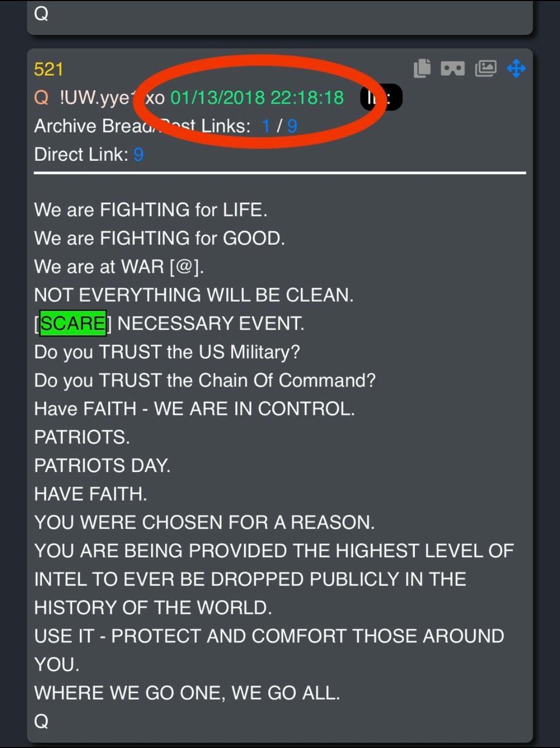560x748 pixels.
Task: Select the yellow post number 521
Action: (49, 69)
